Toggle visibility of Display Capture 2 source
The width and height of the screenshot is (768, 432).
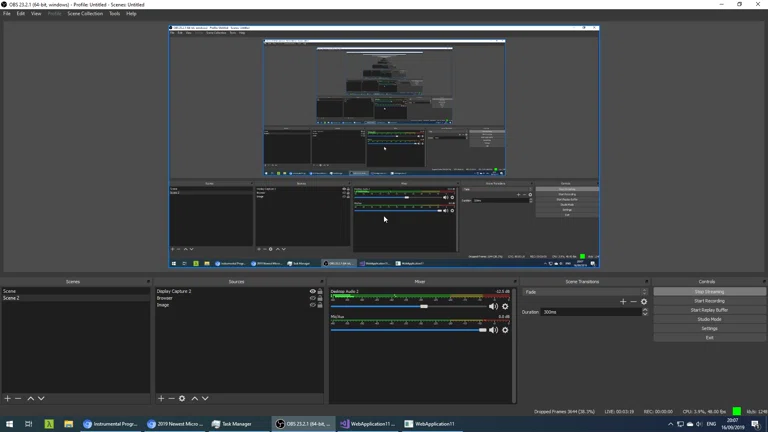pos(312,292)
